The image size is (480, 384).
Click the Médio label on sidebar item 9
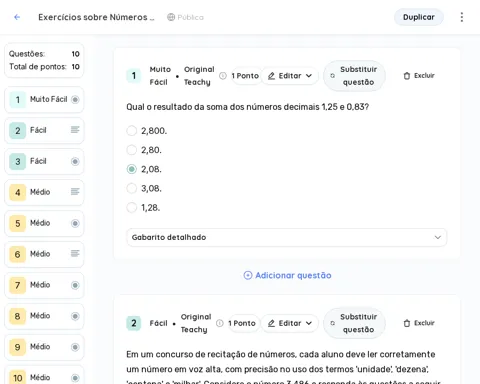pos(40,346)
